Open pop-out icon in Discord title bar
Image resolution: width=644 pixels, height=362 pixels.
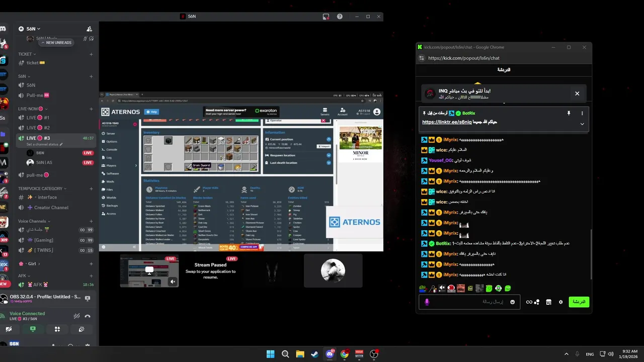tap(326, 17)
